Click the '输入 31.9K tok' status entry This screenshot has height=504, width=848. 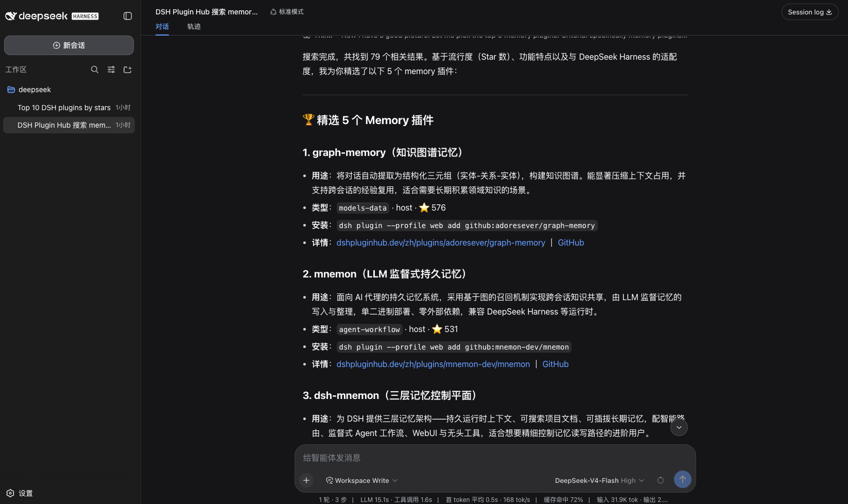click(x=617, y=499)
